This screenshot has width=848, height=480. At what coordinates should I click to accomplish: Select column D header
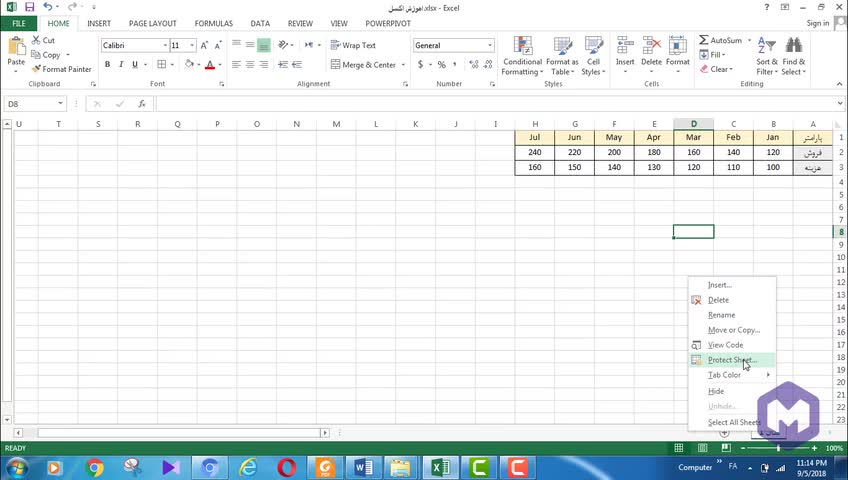coord(694,124)
